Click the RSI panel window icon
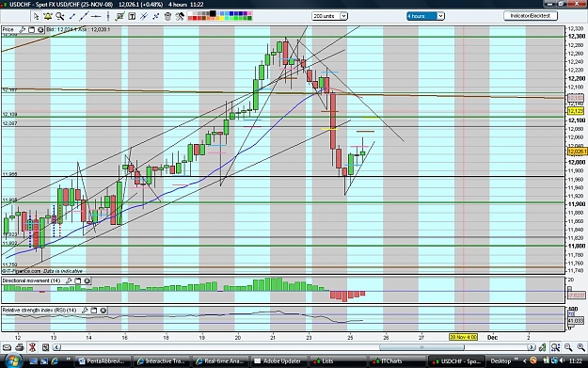 pyautogui.click(x=94, y=311)
